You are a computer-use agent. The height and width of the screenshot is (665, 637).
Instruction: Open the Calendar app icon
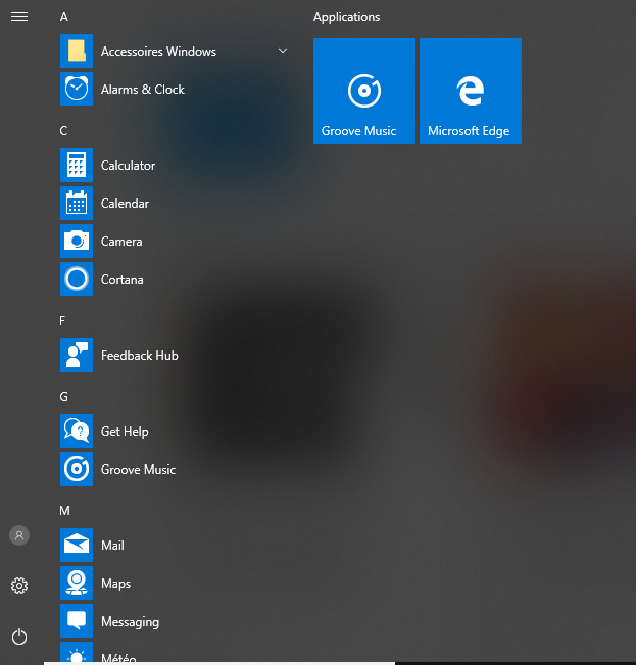click(x=76, y=203)
